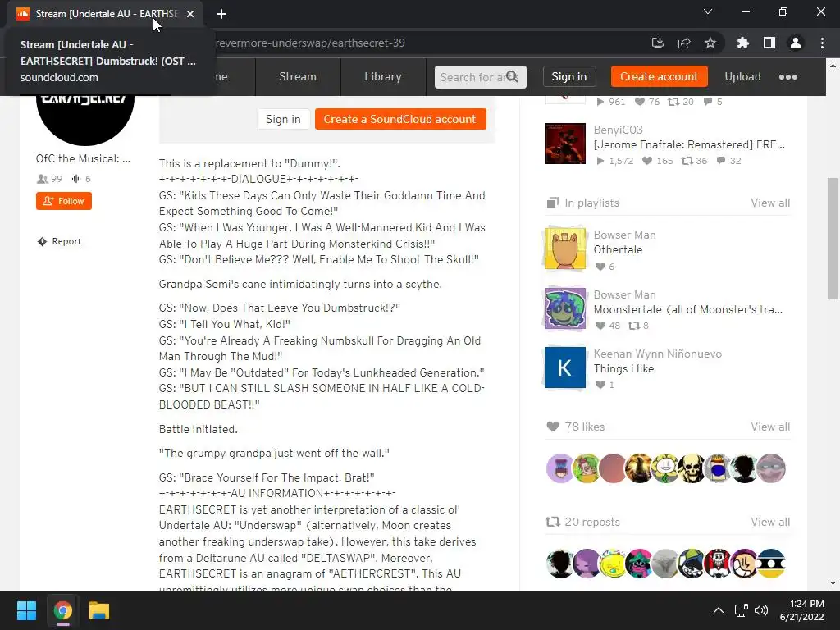The height and width of the screenshot is (630, 840).
Task: Click Upload in the SoundCloud header
Action: coord(742,76)
